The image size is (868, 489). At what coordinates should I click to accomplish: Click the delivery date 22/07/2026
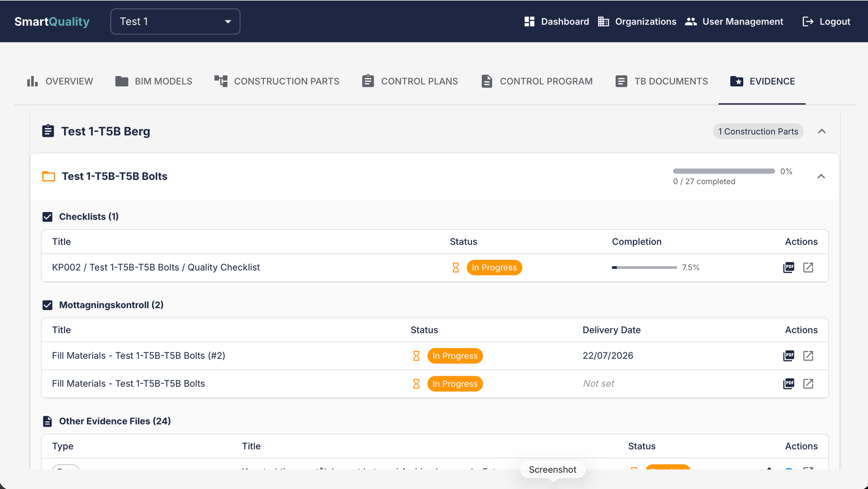click(608, 356)
